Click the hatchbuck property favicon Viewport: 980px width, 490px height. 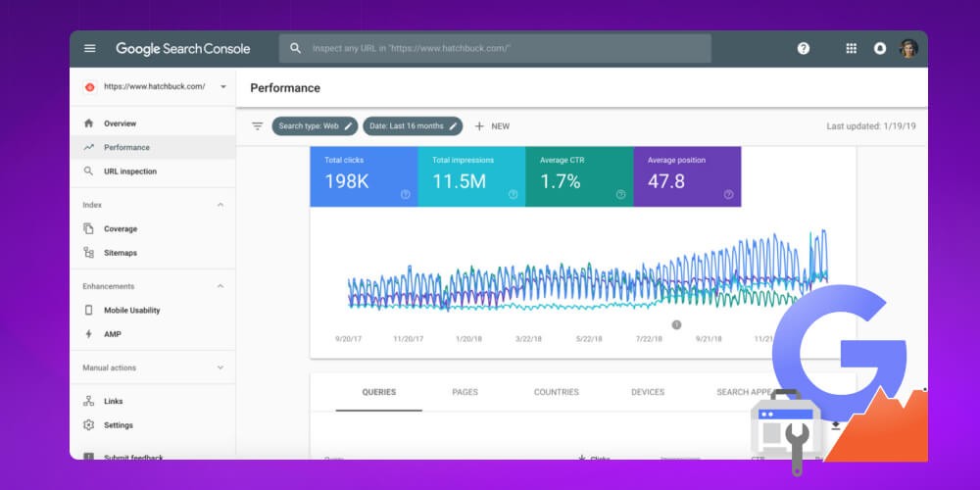coord(89,87)
